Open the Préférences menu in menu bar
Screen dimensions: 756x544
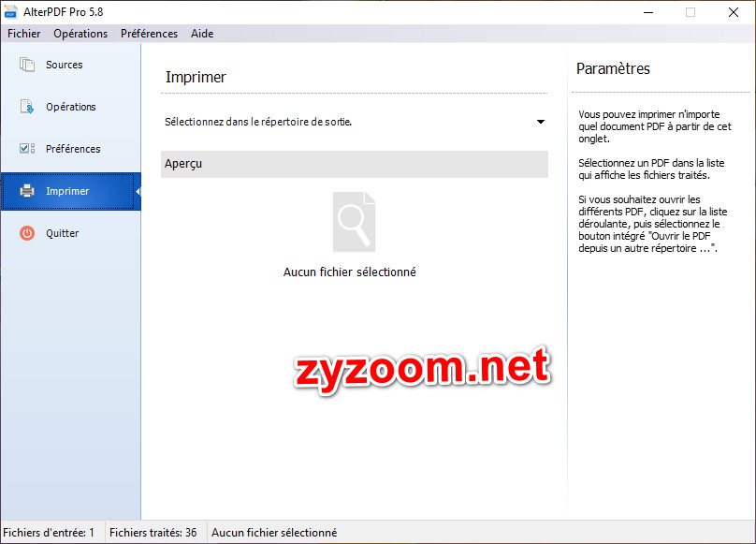click(149, 34)
